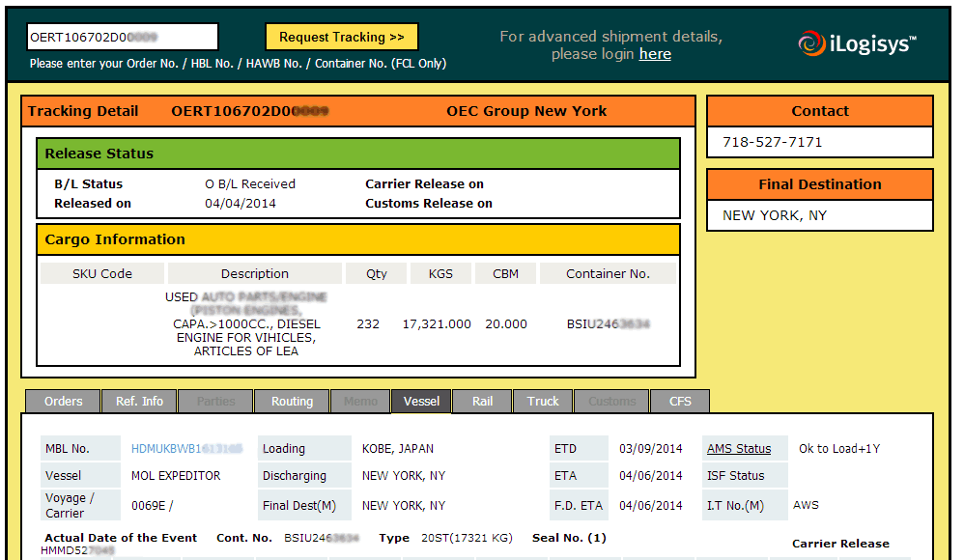Open the Rail tab
The height and width of the screenshot is (560, 964).
482,402
